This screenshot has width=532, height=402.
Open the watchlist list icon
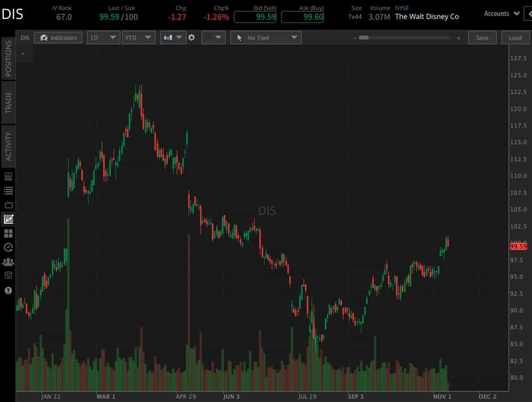click(8, 191)
